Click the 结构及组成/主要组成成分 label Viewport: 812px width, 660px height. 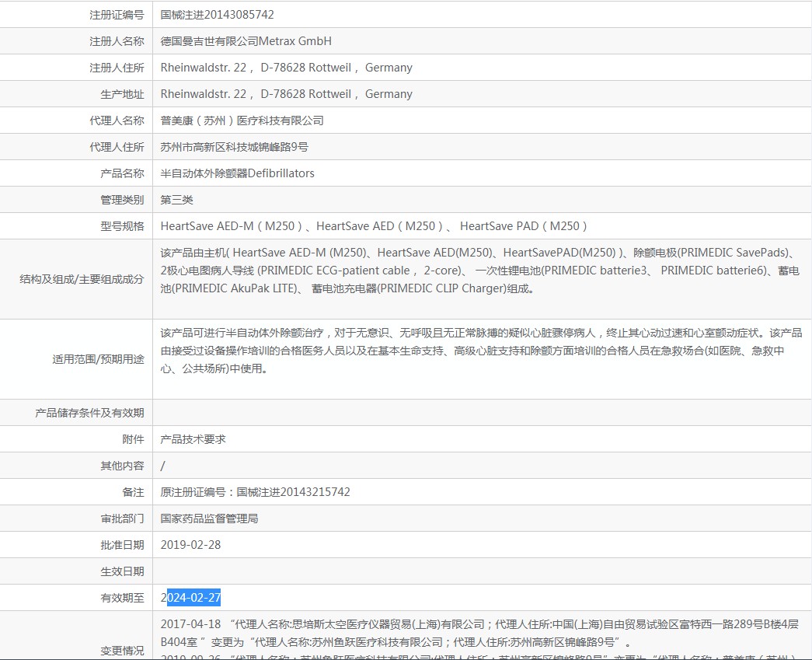[x=82, y=279]
